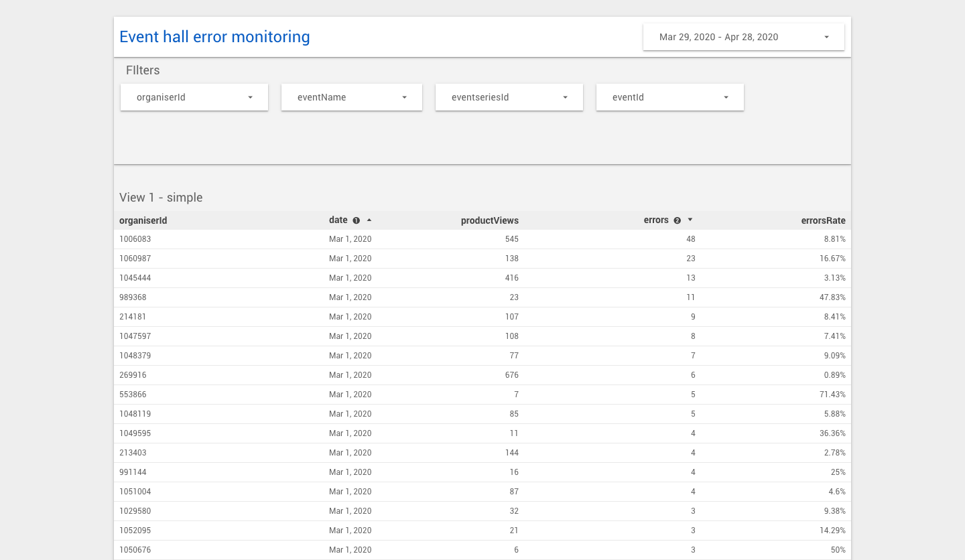Select organiserId cell 991144
The height and width of the screenshot is (560, 965).
[133, 472]
